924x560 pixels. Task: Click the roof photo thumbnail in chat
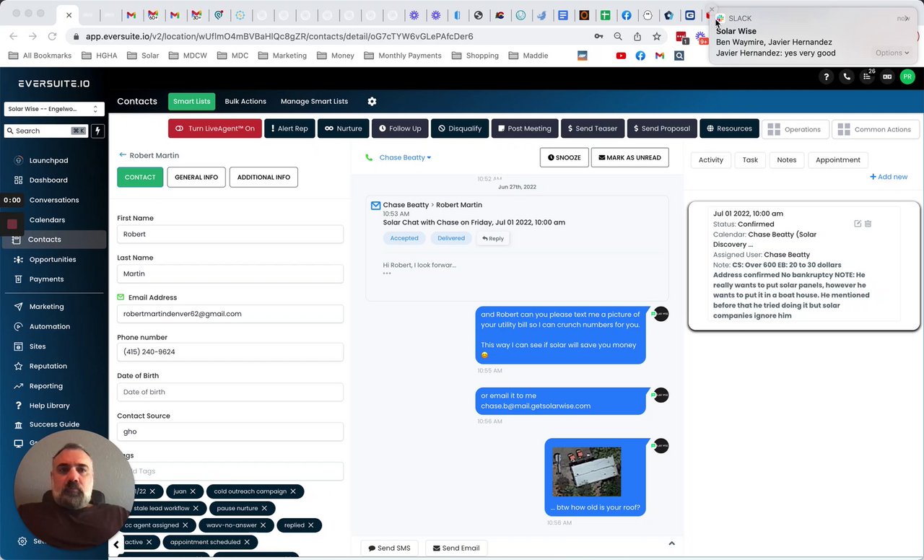[586, 472]
